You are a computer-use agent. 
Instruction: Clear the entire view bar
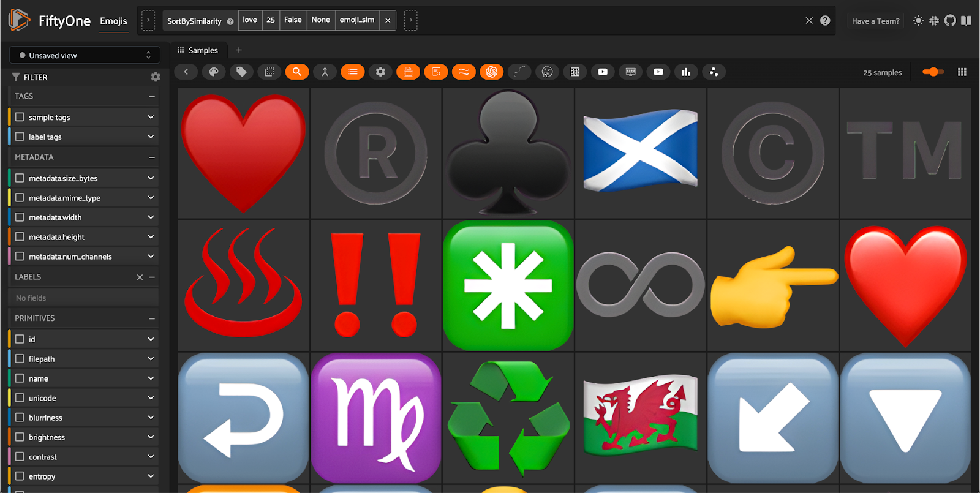click(809, 20)
